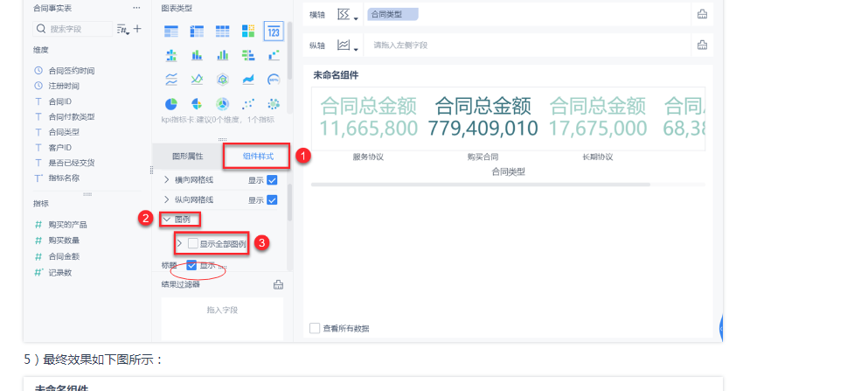Click the add field plus icon
Screen dimensions: 868x391
(137, 29)
